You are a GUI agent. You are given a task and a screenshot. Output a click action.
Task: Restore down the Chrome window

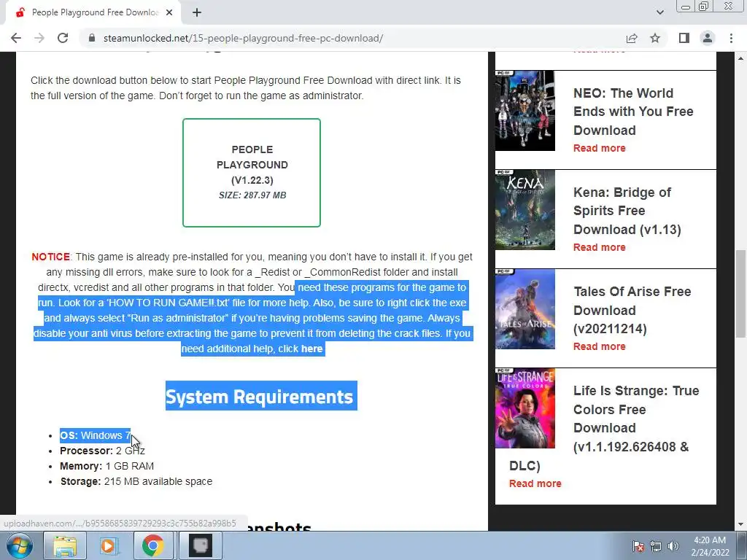click(x=703, y=7)
